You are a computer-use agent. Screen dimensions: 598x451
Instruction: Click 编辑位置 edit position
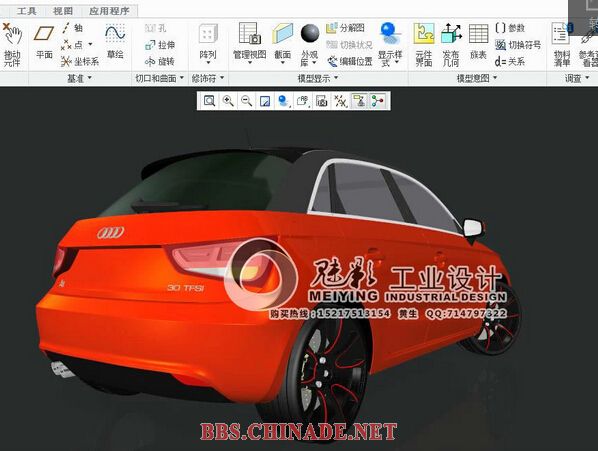pyautogui.click(x=350, y=61)
